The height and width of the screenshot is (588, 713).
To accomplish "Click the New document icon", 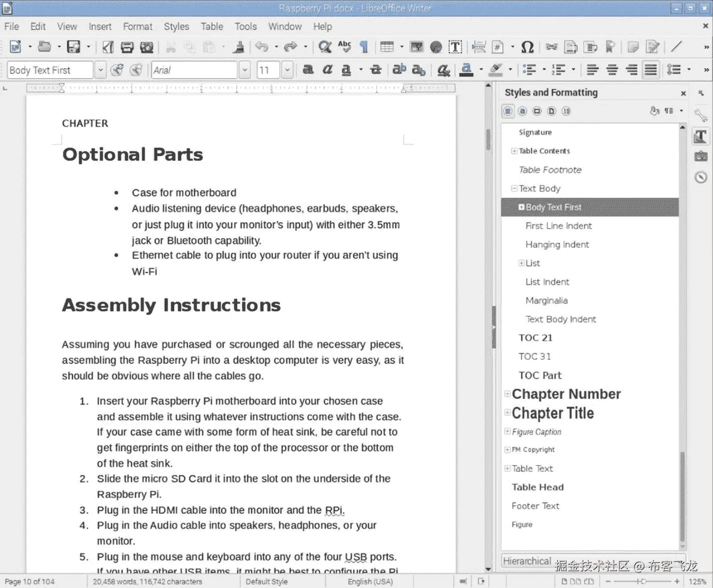I will point(16,47).
